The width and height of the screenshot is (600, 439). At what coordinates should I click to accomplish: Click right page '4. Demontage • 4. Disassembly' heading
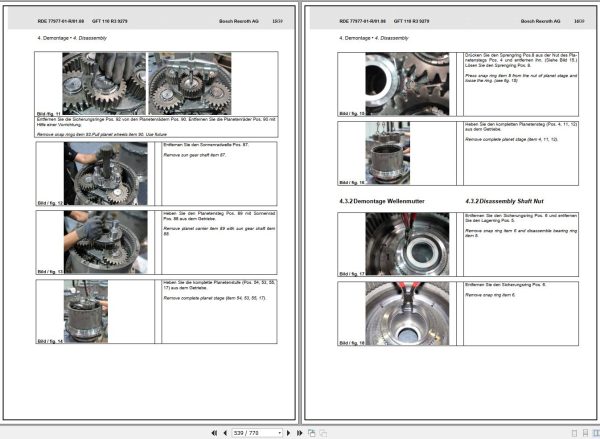click(x=374, y=38)
